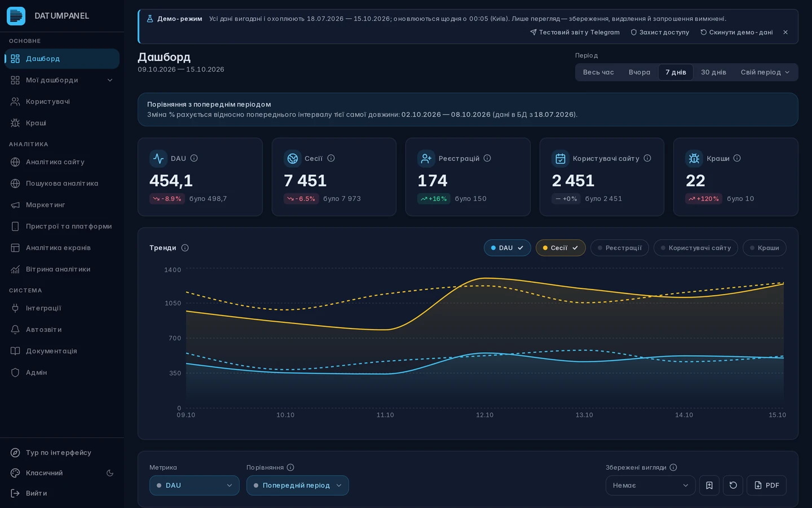Click the save view bookmark icon button
Viewport: 812px width, 508px height.
pos(709,485)
